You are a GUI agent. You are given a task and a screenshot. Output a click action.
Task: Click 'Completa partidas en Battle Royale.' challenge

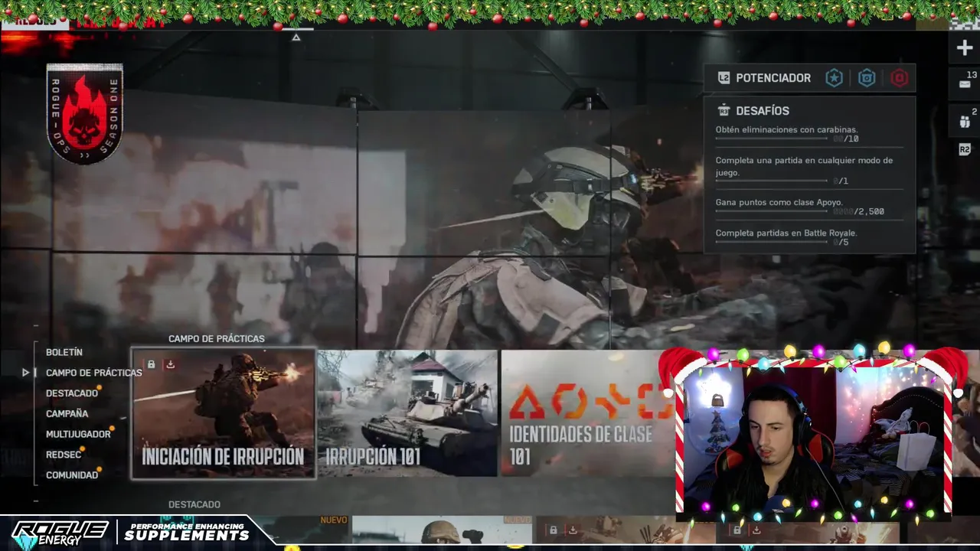(x=786, y=233)
